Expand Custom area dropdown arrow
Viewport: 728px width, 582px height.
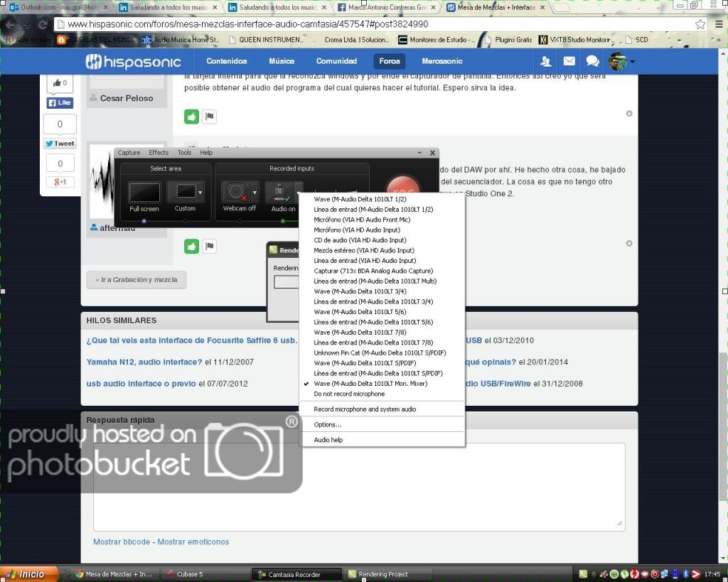click(x=200, y=192)
